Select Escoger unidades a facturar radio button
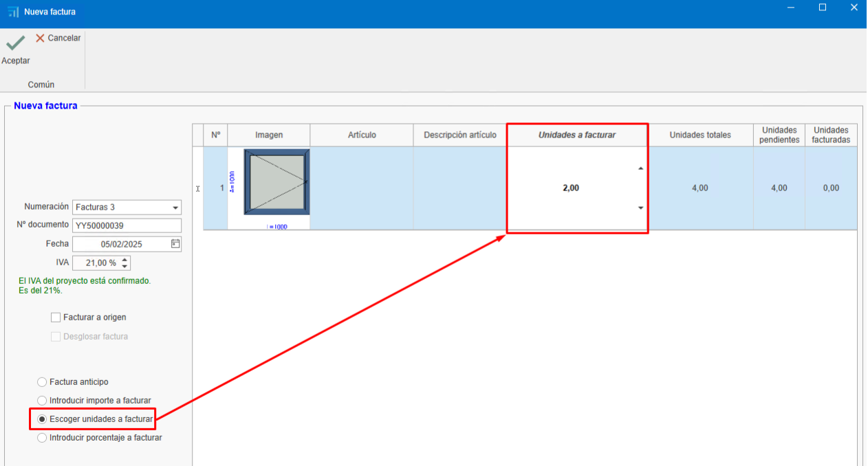868x466 pixels. pos(42,419)
